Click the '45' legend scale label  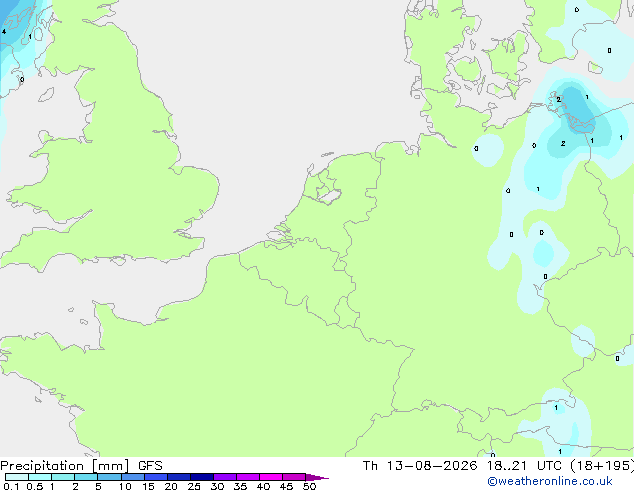(x=286, y=486)
